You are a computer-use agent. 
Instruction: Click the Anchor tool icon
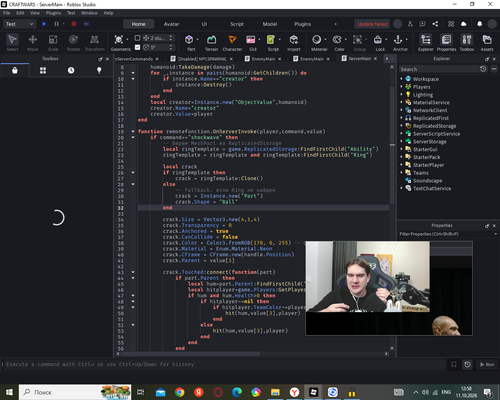[398, 40]
